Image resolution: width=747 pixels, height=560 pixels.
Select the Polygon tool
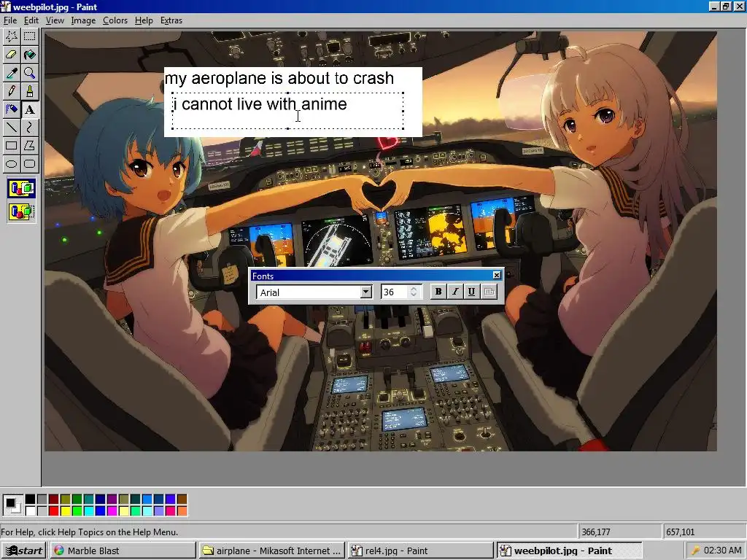click(29, 146)
